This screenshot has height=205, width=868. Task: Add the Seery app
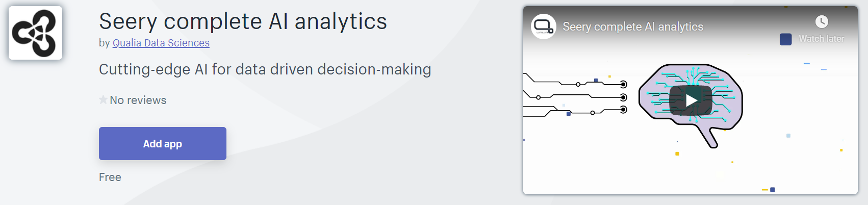point(163,144)
